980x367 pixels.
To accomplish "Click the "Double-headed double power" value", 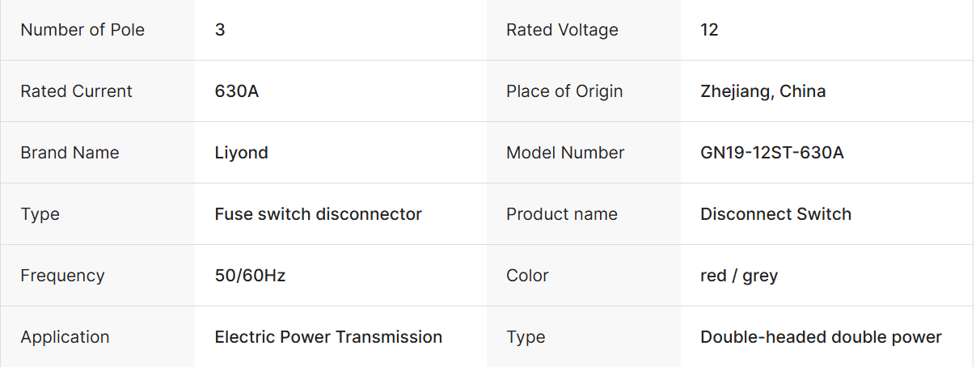I will click(821, 337).
